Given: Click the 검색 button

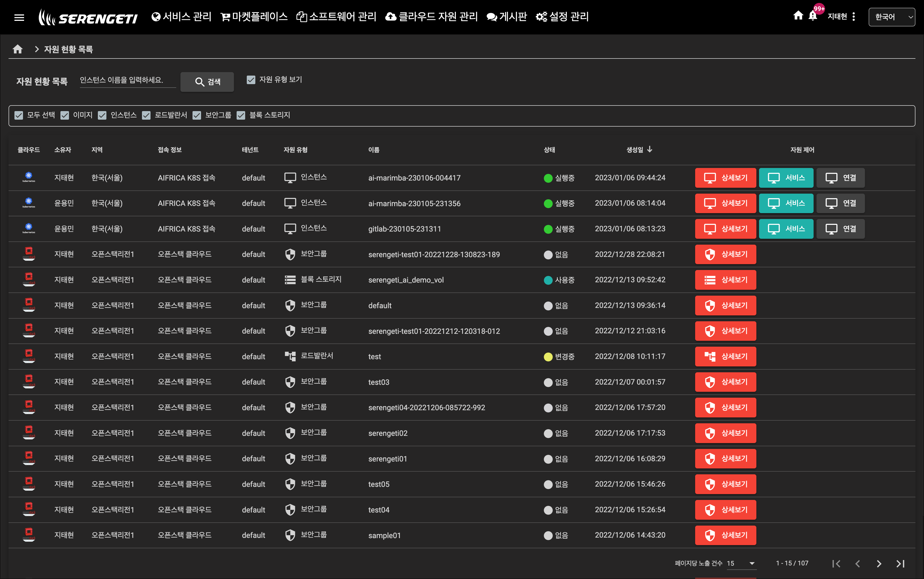Looking at the screenshot, I should point(207,81).
